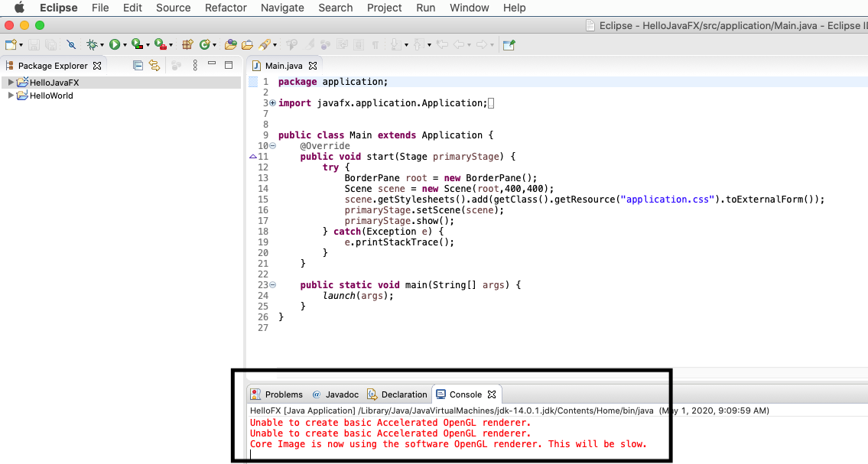Switch to the Declaration tab
This screenshot has width=868, height=464.
pyautogui.click(x=398, y=394)
